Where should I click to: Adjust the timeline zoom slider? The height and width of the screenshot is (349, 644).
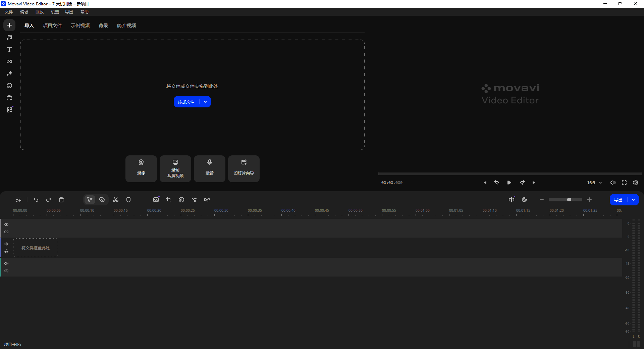(566, 200)
